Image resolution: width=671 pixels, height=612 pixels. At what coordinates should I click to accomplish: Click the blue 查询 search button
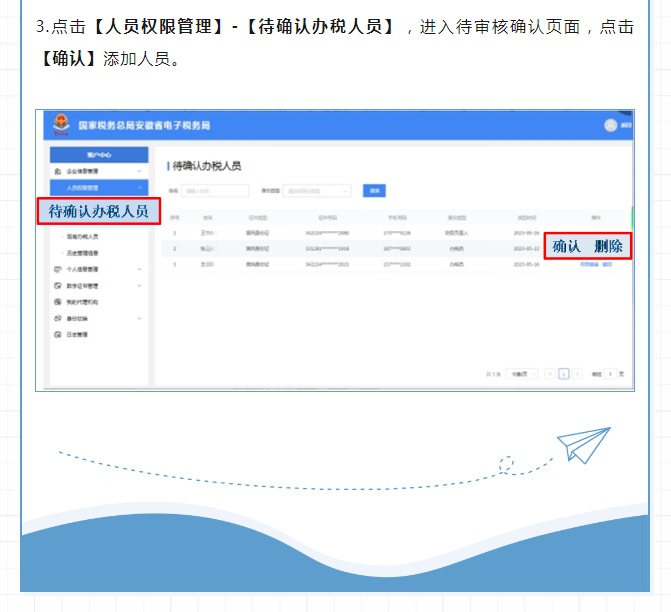tap(374, 191)
